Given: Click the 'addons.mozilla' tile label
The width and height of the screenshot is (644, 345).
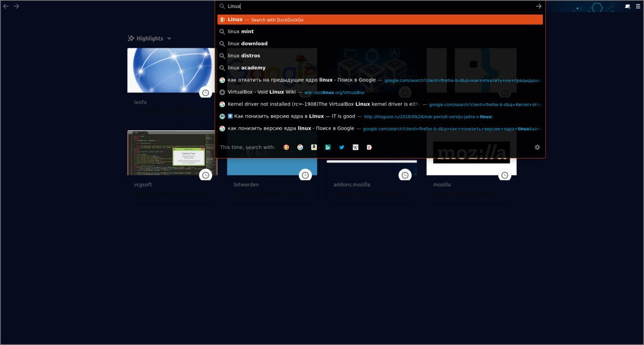Looking at the screenshot, I should [x=352, y=185].
